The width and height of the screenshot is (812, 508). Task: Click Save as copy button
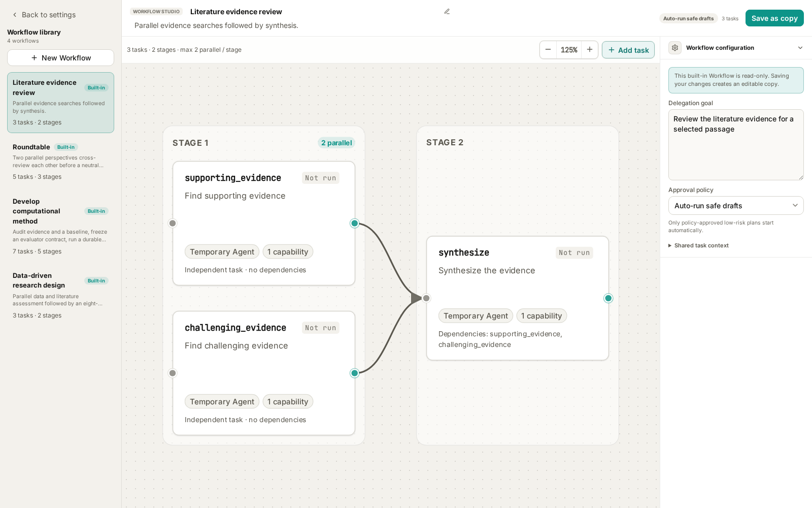pyautogui.click(x=774, y=18)
